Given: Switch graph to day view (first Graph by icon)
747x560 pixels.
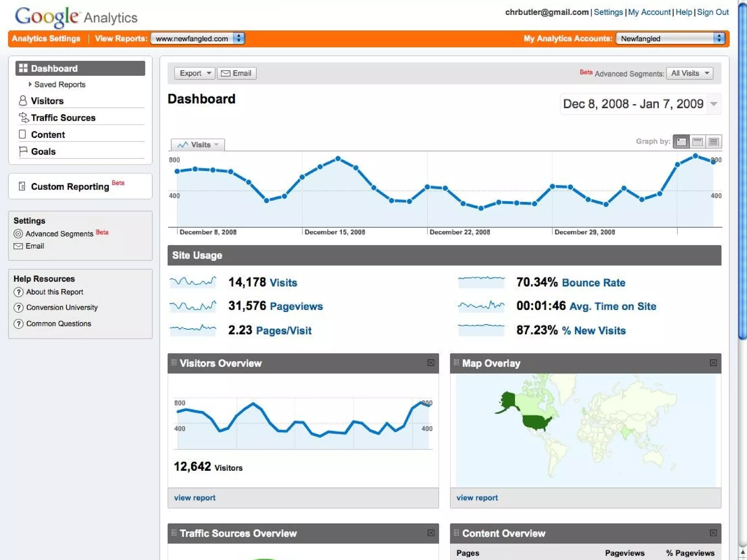Looking at the screenshot, I should click(x=681, y=142).
